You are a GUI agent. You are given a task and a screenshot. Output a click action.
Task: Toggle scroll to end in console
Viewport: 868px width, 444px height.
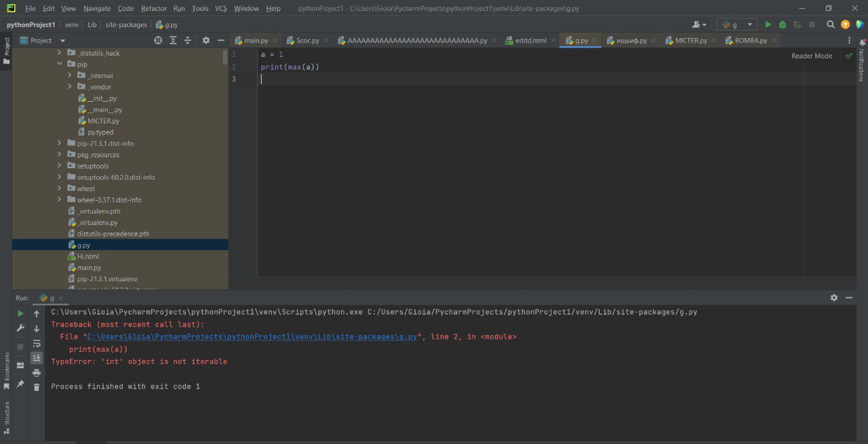(x=37, y=357)
